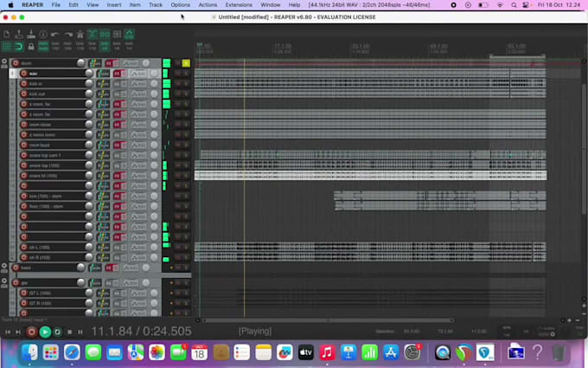The height and width of the screenshot is (368, 588).
Task: Open the FX chain on the bass track
Action: 109,268
